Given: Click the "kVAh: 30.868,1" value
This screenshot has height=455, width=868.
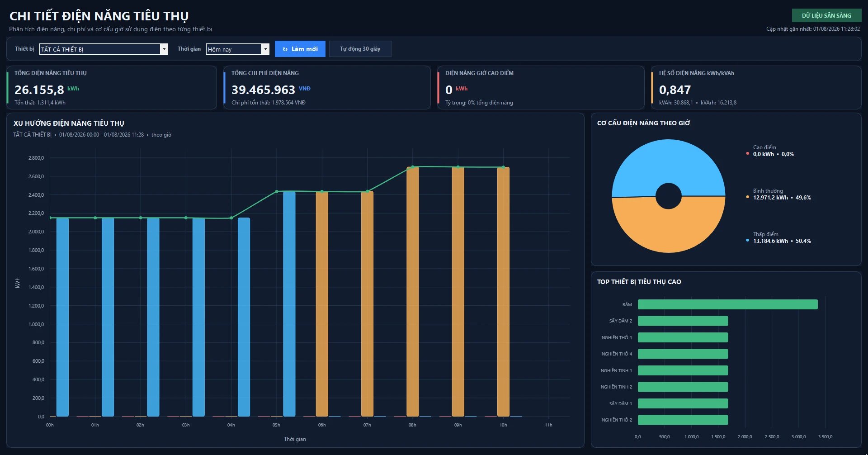Looking at the screenshot, I should pos(676,103).
